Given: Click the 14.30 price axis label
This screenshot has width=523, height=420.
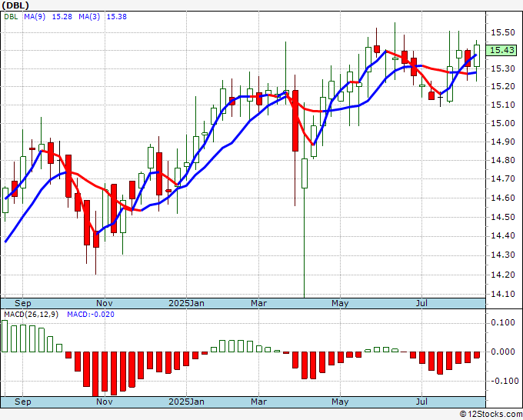Looking at the screenshot, I should tap(502, 255).
